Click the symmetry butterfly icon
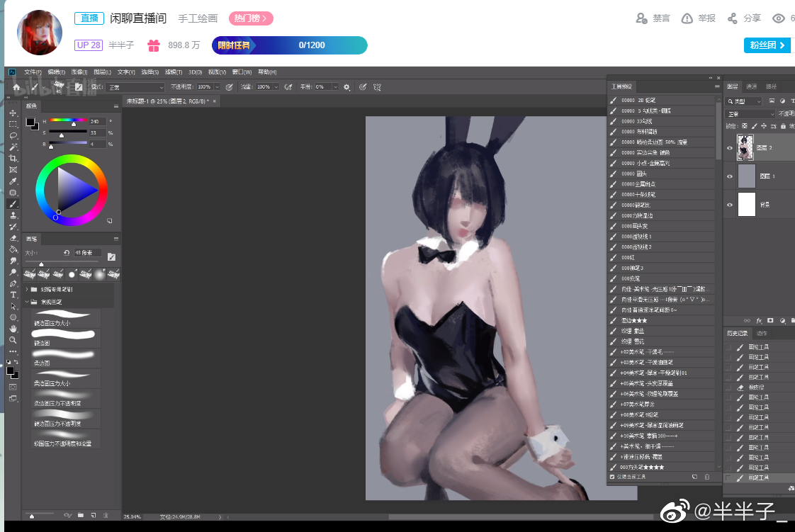795x532 pixels. [377, 87]
